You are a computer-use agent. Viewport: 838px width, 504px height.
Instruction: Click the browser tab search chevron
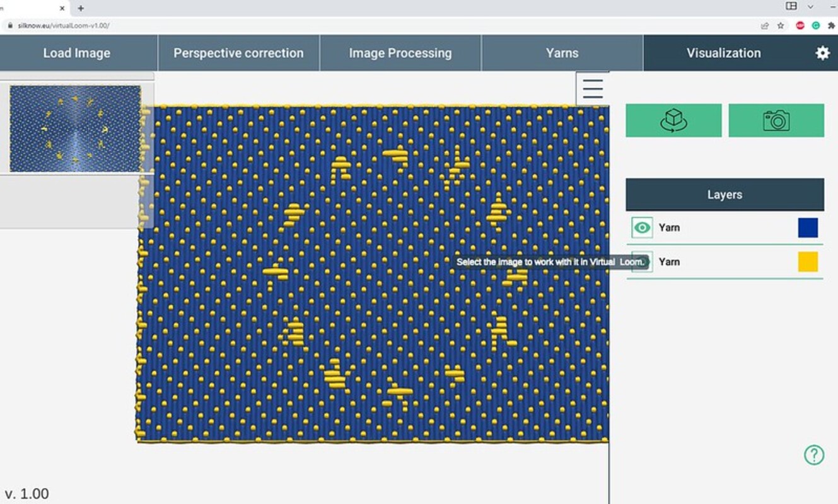810,6
